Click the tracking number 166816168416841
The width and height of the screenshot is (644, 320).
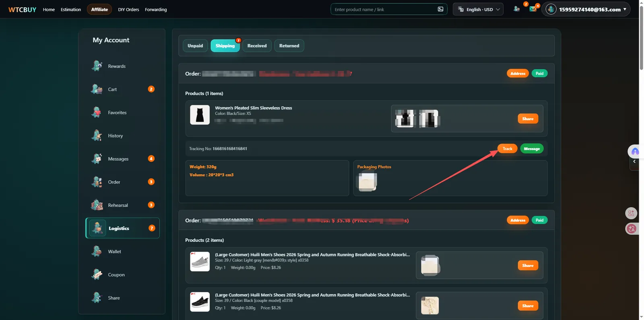pos(230,149)
